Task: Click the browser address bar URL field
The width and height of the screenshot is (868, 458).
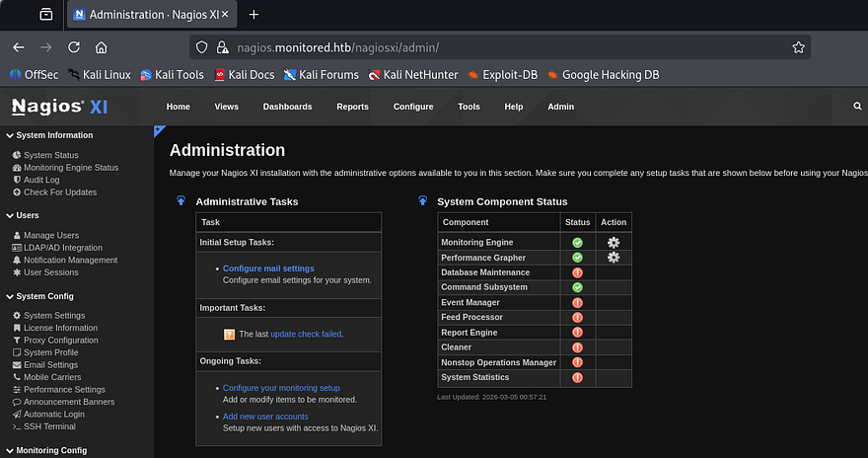Action: (x=493, y=47)
